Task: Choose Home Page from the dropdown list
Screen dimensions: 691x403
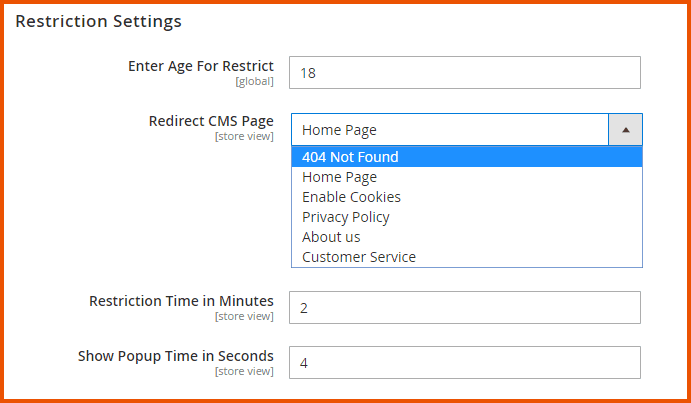Action: (340, 177)
